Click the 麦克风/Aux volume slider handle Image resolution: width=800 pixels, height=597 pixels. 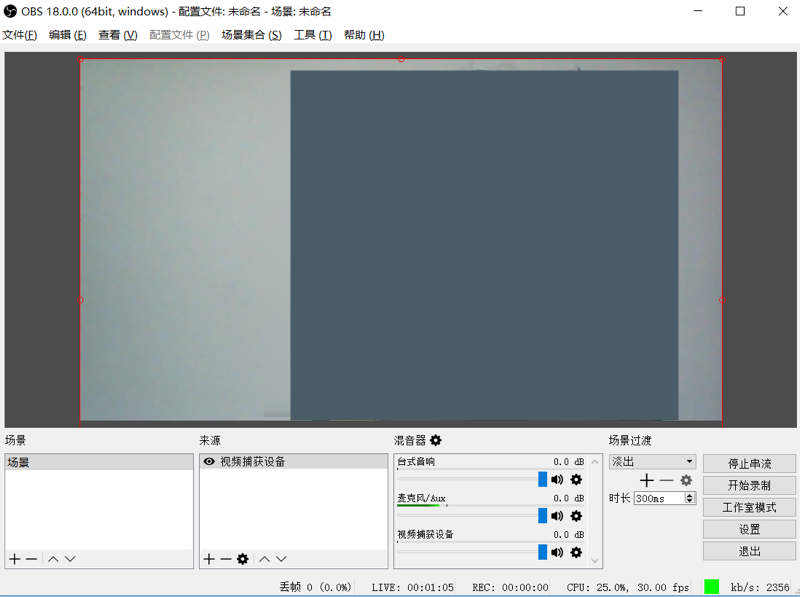(542, 515)
